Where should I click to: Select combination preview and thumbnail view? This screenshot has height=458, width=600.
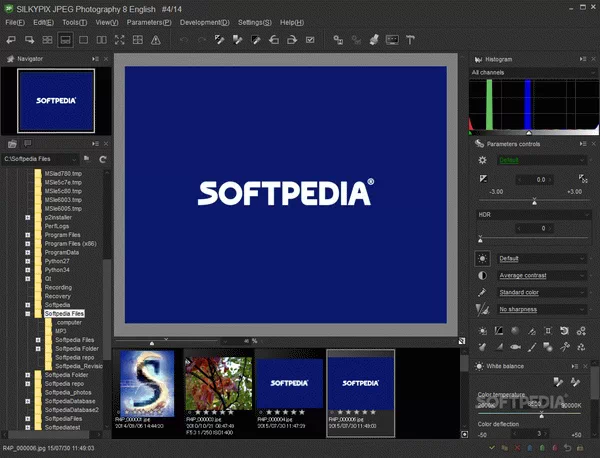tap(65, 40)
